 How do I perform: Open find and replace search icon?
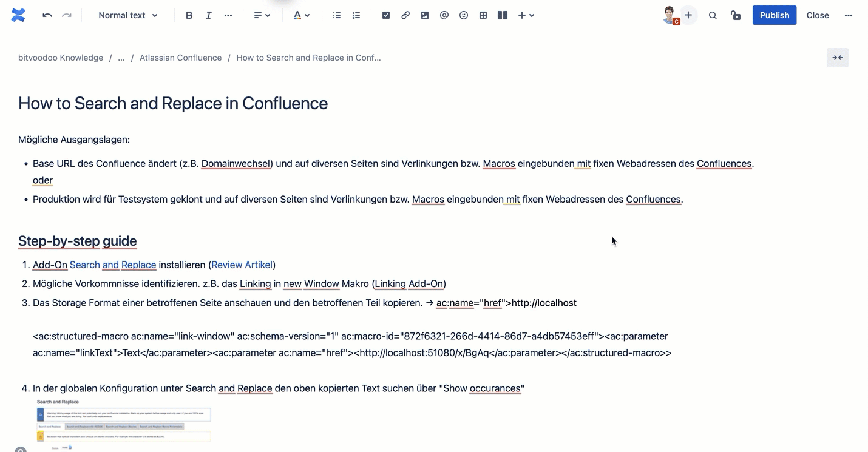pos(713,15)
